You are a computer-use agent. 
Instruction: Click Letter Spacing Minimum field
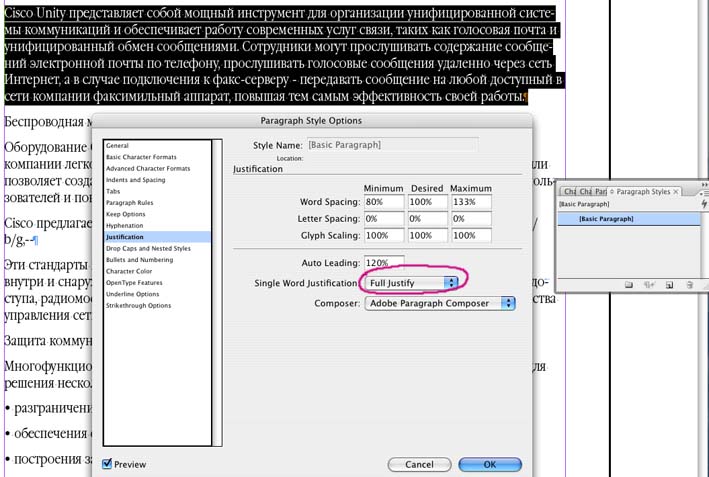pos(384,219)
